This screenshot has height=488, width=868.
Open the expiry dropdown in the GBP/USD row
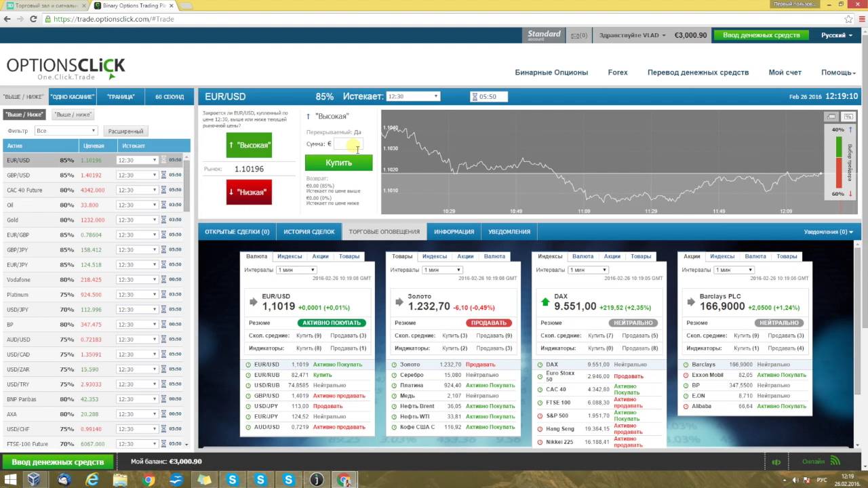tap(137, 175)
